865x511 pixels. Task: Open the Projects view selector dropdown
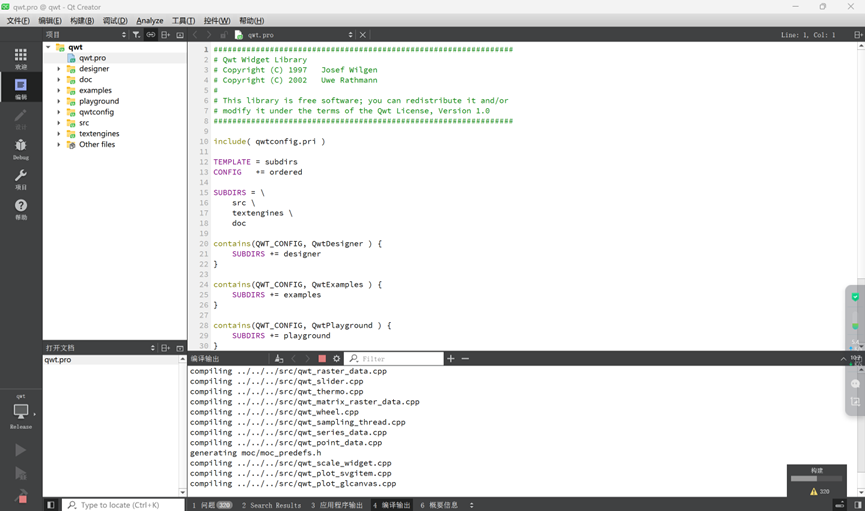pyautogui.click(x=86, y=35)
